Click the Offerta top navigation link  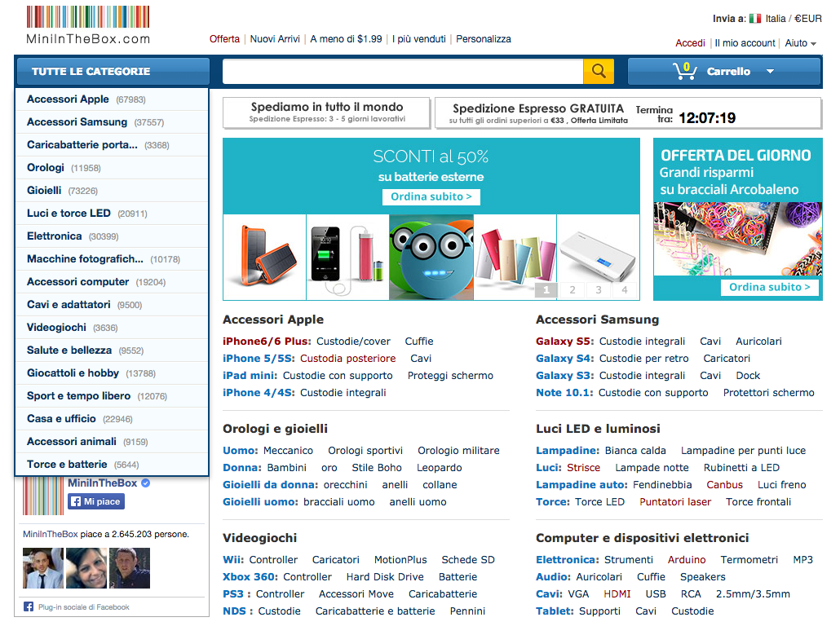[x=224, y=39]
